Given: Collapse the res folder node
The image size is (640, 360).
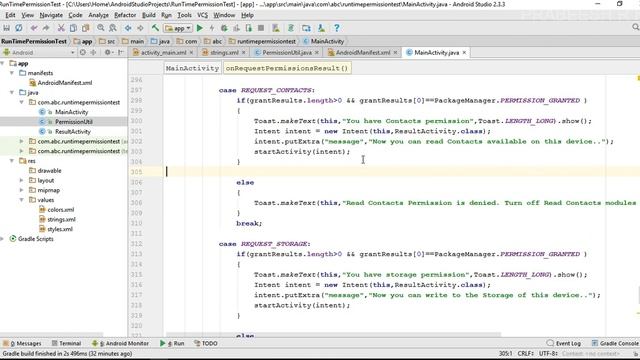Looking at the screenshot, I should click(12, 161).
